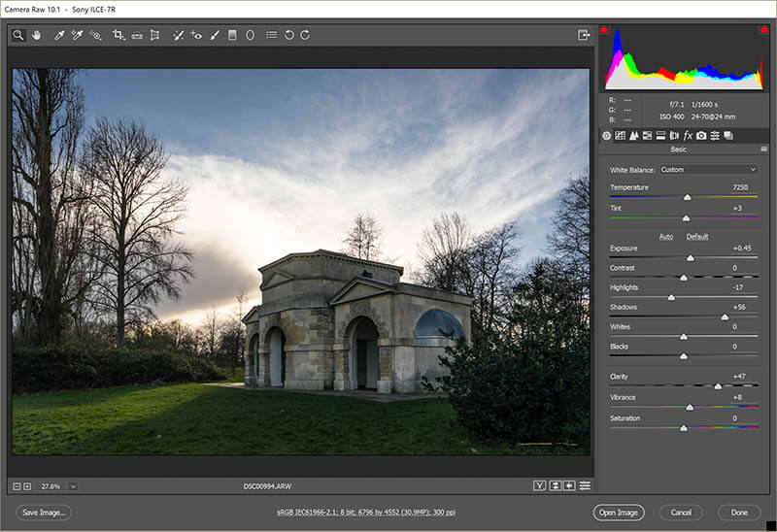777x532 pixels.
Task: Switch to the Detail panel tab
Action: point(634,135)
